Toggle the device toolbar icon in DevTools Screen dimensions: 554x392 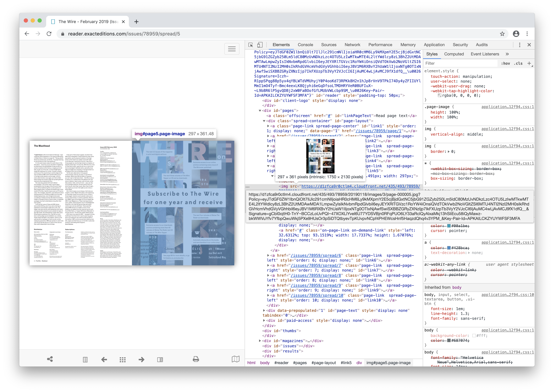[x=260, y=45]
